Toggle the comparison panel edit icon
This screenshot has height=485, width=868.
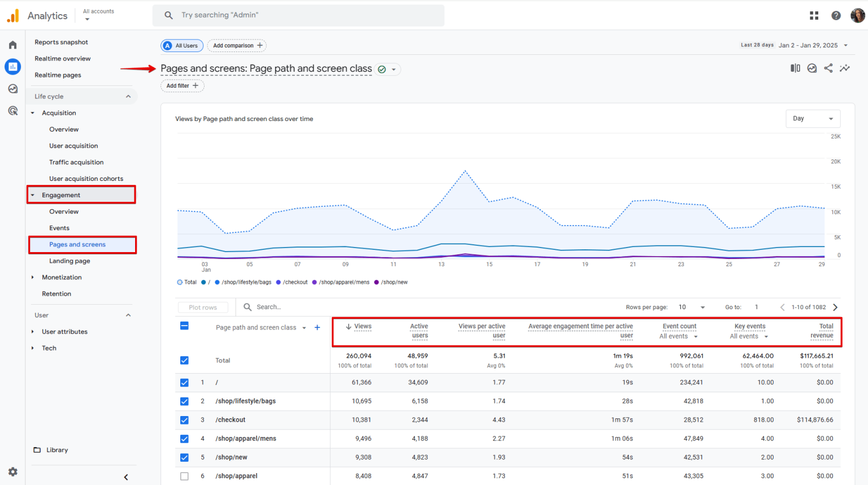[x=795, y=68]
